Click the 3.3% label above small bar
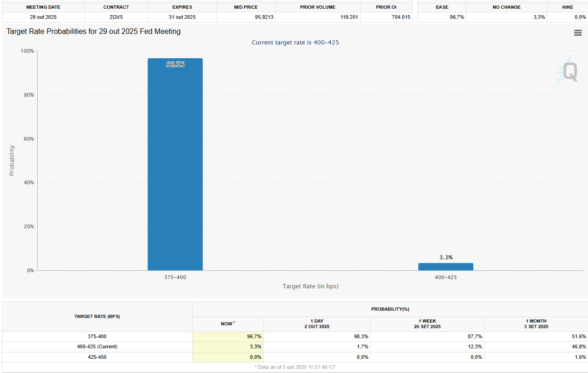This screenshot has width=588, height=373. coord(445,257)
